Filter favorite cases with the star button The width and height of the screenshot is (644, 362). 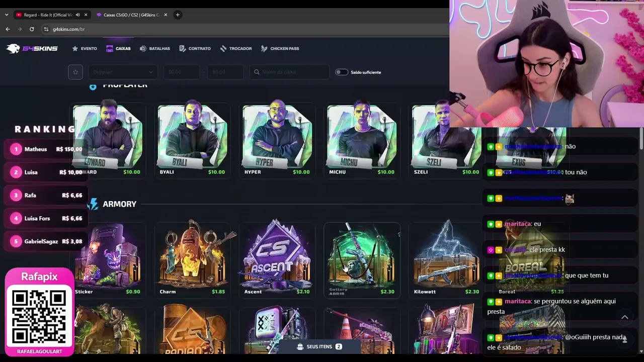(75, 72)
